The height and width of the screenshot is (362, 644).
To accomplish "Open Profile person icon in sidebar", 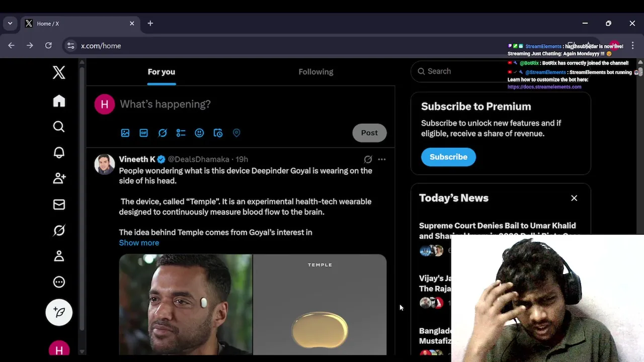I will coord(59,256).
